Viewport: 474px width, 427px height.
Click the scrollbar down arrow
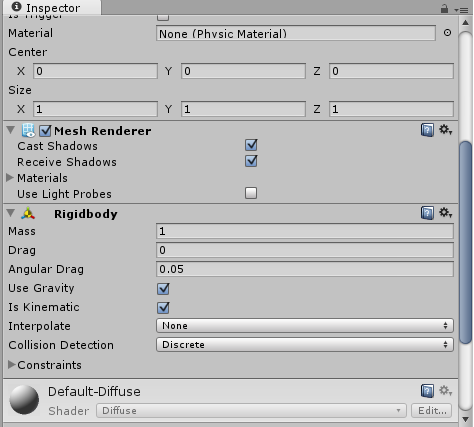point(465,419)
